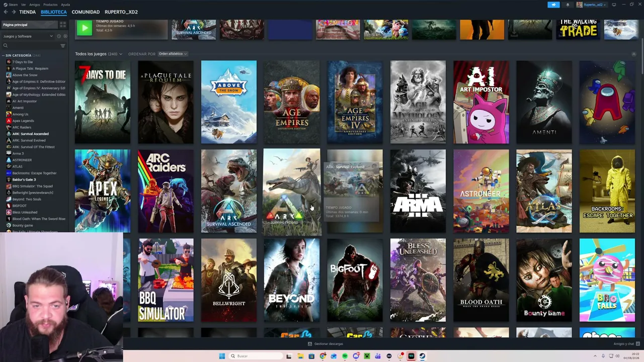644x362 pixels.
Task: Switch to BIBLIOTECA tab
Action: click(x=54, y=12)
